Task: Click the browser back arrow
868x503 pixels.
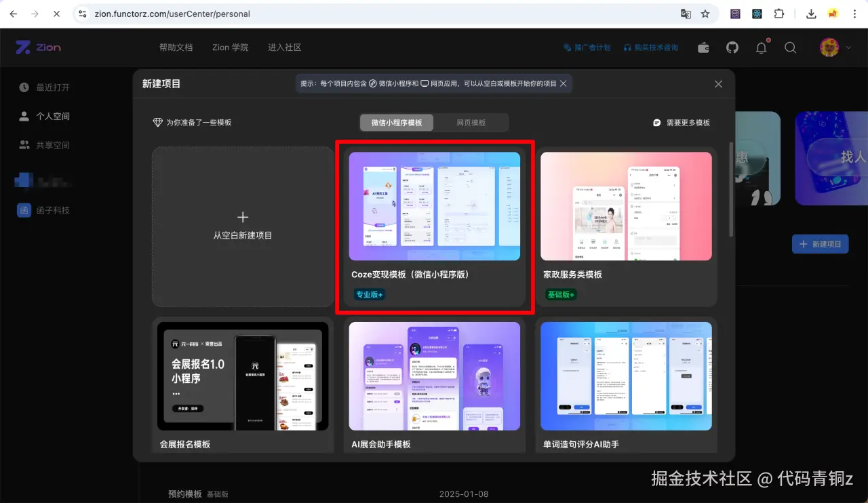Action: click(x=14, y=14)
